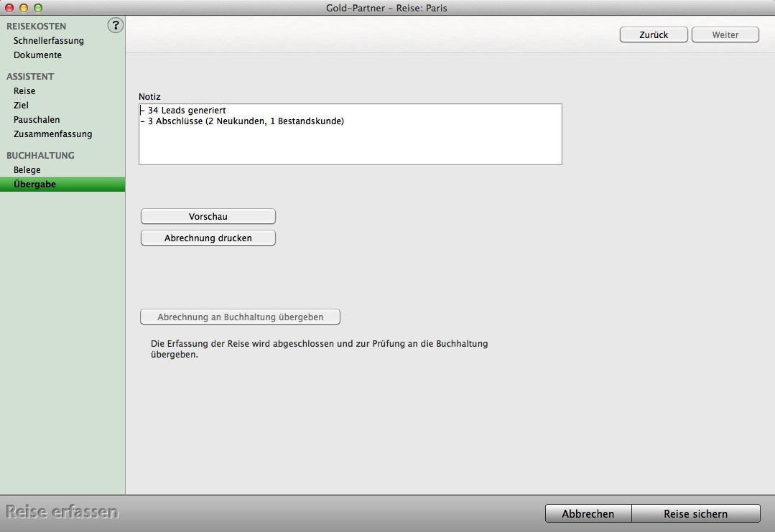
Task: Open Schnellerfassung in the sidebar
Action: (48, 41)
